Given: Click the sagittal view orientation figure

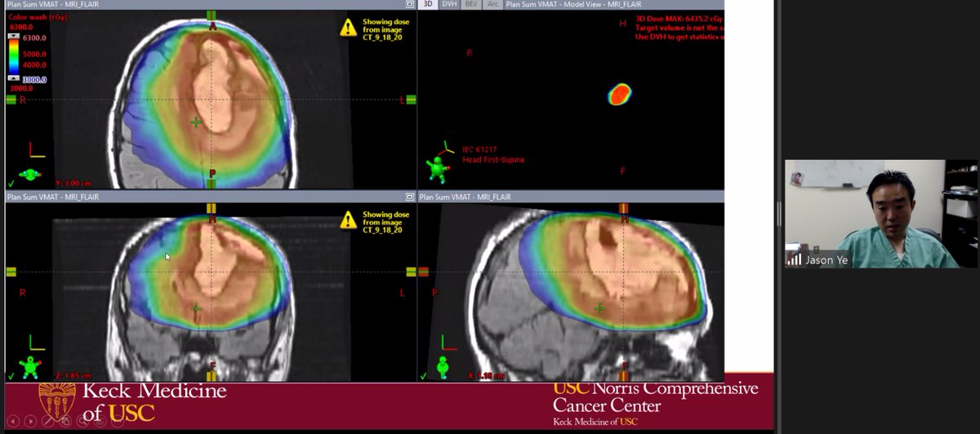Looking at the screenshot, I should [x=443, y=366].
